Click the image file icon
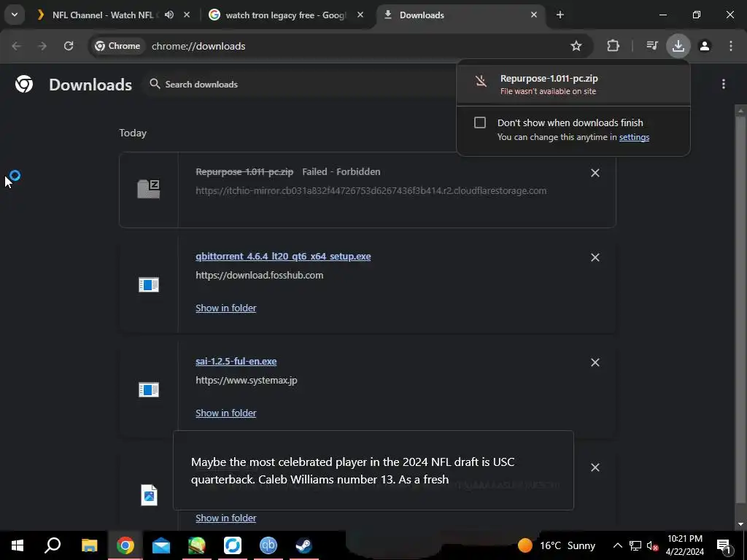 click(149, 495)
